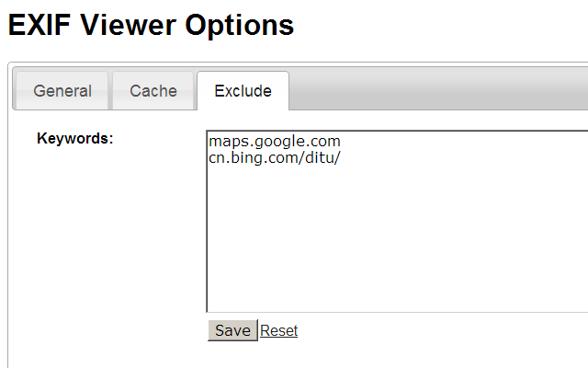The image size is (588, 368).
Task: Click the Keywords label
Action: [74, 139]
